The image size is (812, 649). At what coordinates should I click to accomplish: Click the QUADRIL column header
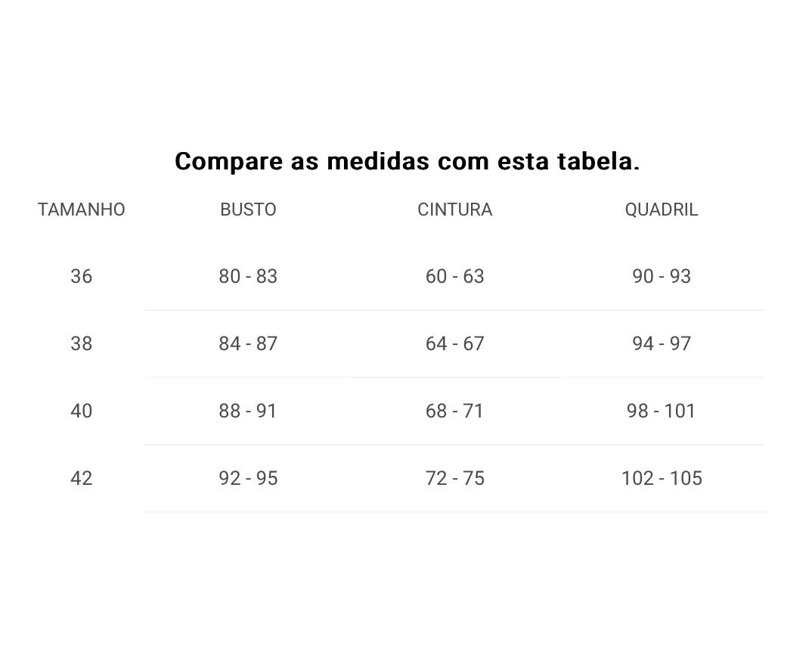coord(661,210)
